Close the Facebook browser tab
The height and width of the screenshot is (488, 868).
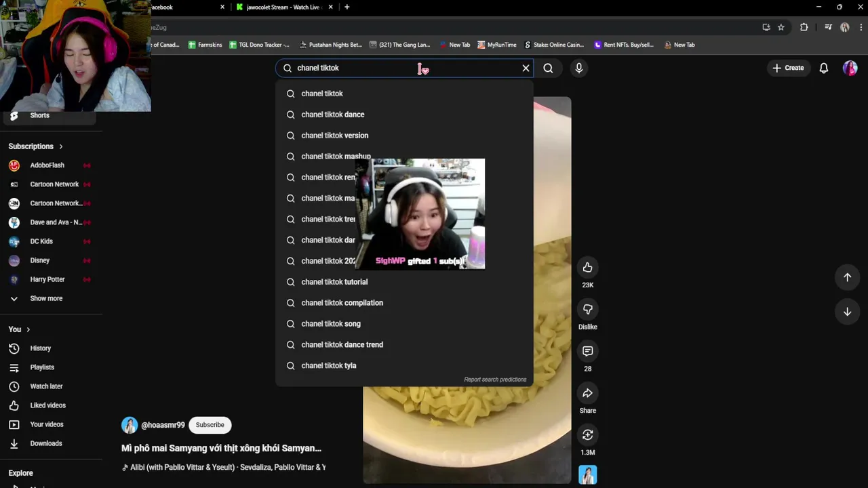point(222,7)
